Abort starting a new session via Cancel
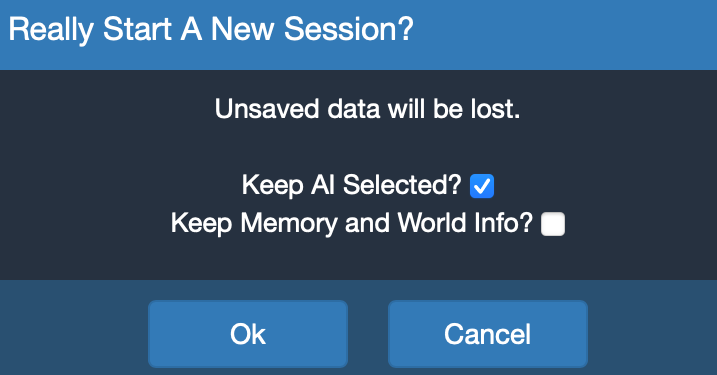 pyautogui.click(x=487, y=334)
